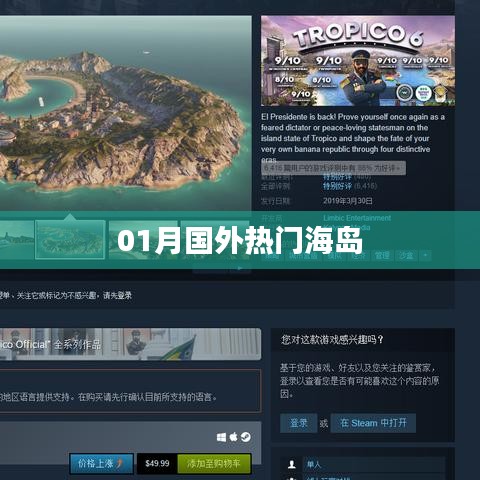This screenshot has width=480, height=480.
Task: Open the game via 在 Steam 中打开
Action: click(373, 423)
